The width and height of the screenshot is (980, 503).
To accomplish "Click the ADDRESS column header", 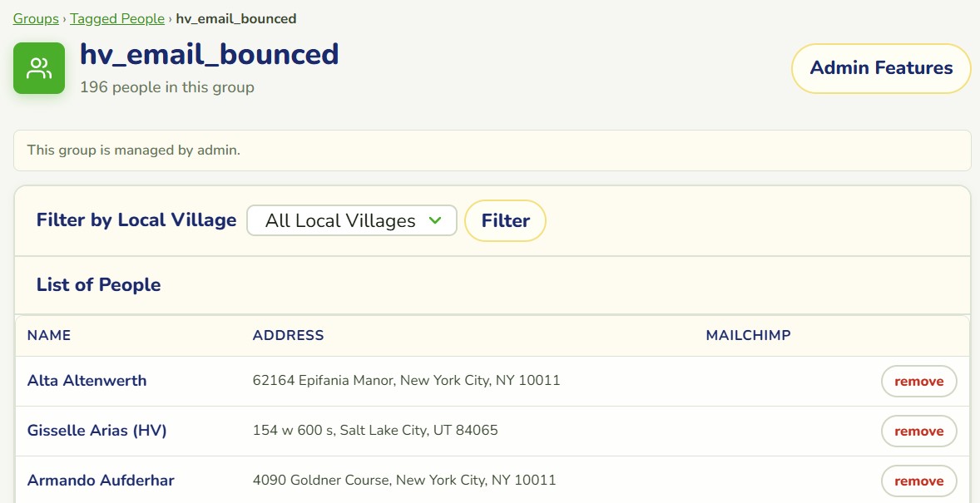I will point(288,336).
